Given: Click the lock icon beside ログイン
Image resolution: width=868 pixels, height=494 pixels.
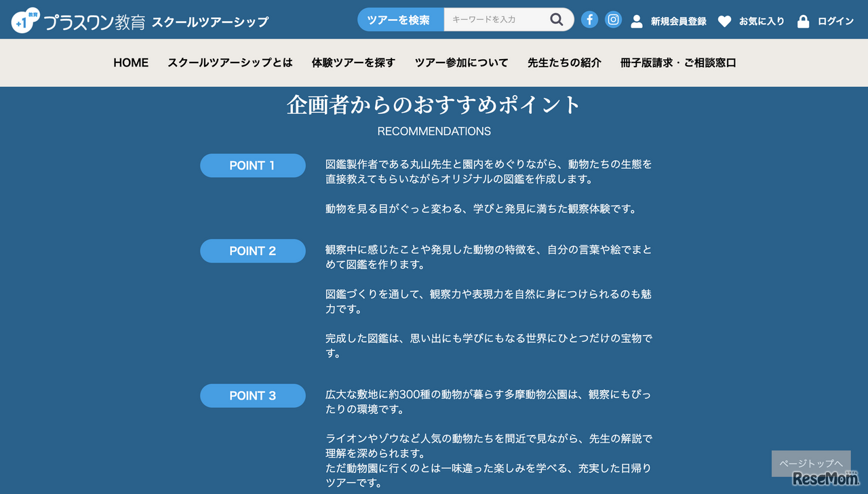Looking at the screenshot, I should pyautogui.click(x=802, y=19).
